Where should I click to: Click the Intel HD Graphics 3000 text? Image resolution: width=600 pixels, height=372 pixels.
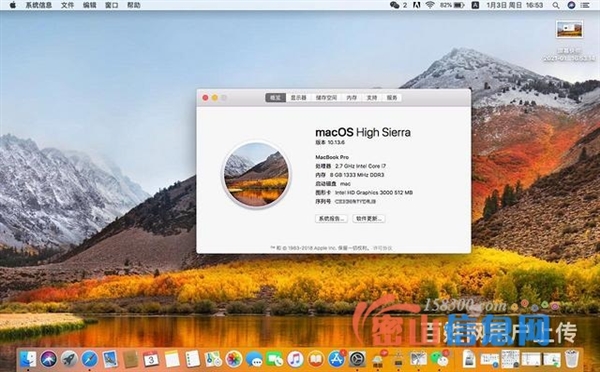click(374, 193)
